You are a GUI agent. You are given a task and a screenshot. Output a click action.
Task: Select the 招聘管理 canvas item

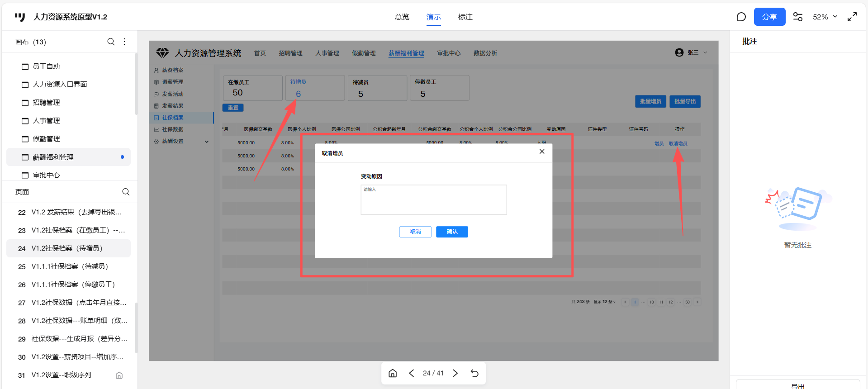(x=46, y=103)
